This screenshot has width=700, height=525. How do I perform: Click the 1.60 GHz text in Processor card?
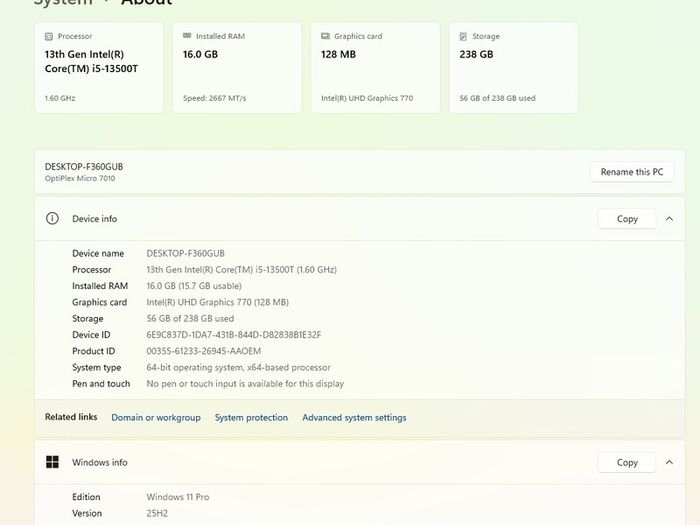pyautogui.click(x=60, y=98)
